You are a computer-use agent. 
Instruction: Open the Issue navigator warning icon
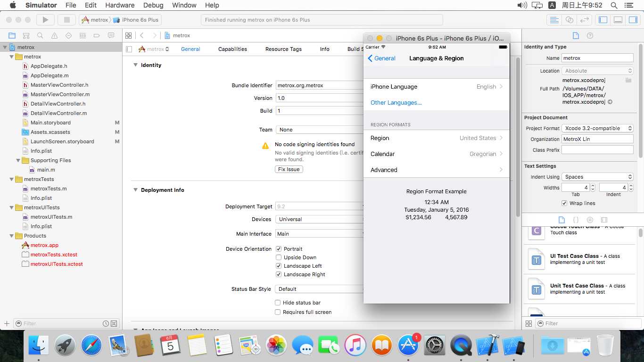pos(55,35)
